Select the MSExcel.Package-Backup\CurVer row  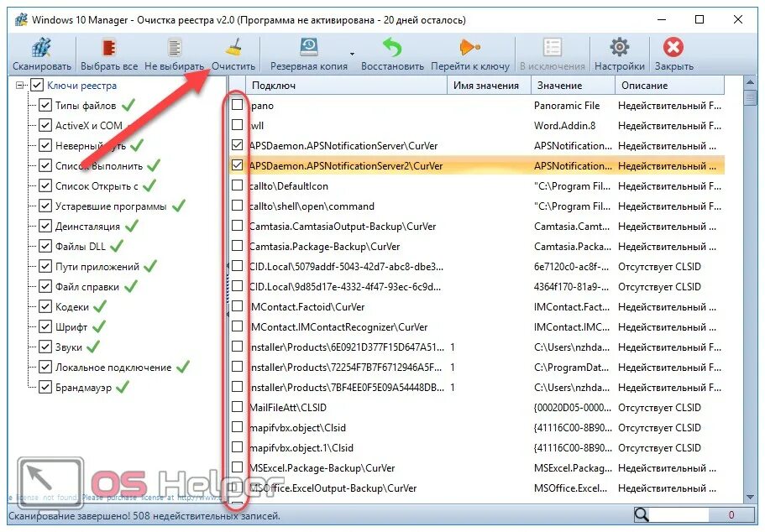point(477,467)
